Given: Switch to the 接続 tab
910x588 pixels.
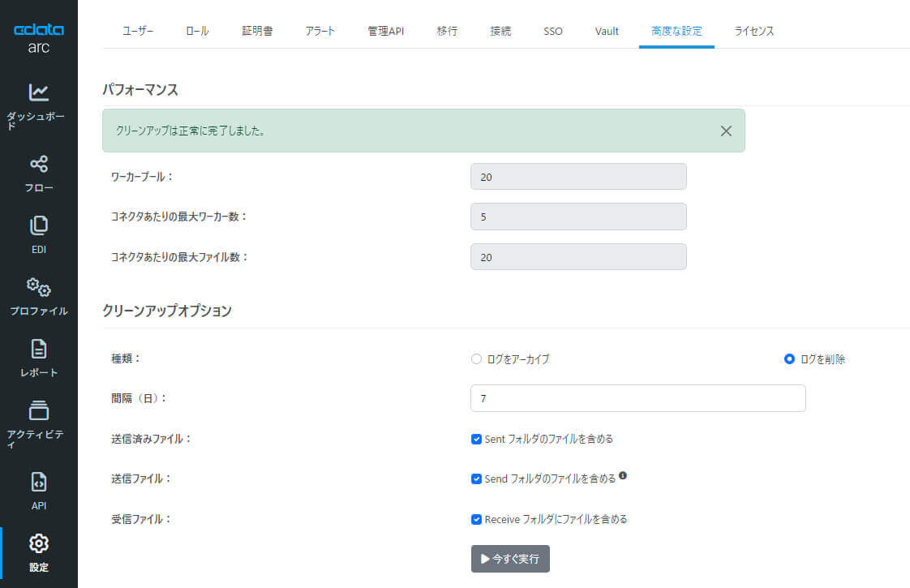Looking at the screenshot, I should click(500, 31).
